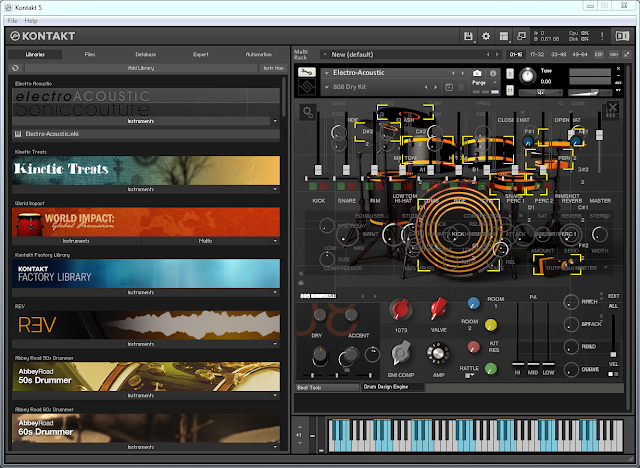640x468 pixels.
Task: Open the Help menu
Action: (x=31, y=20)
